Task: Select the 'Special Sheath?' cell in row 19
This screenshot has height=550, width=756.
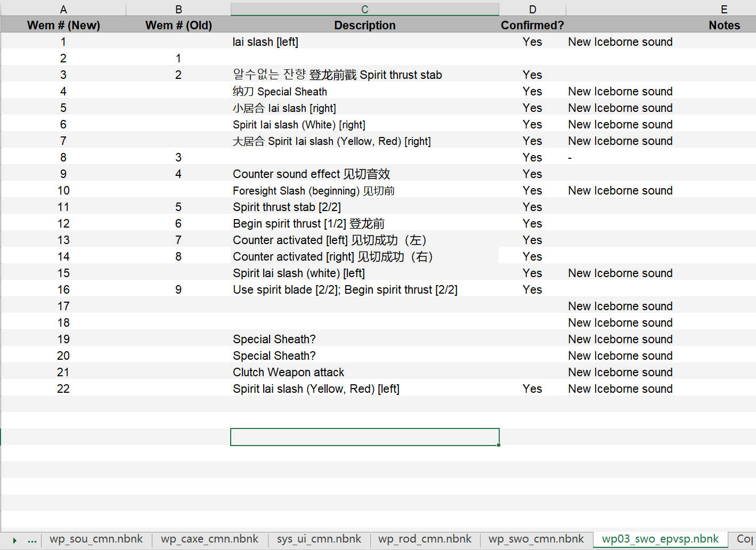Action: [364, 339]
